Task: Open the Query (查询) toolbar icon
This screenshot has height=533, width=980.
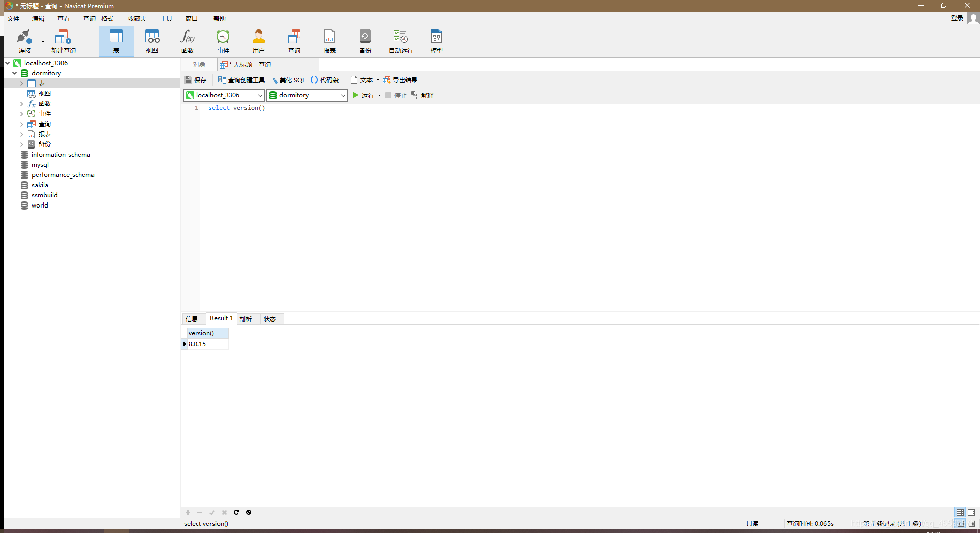Action: 294,41
